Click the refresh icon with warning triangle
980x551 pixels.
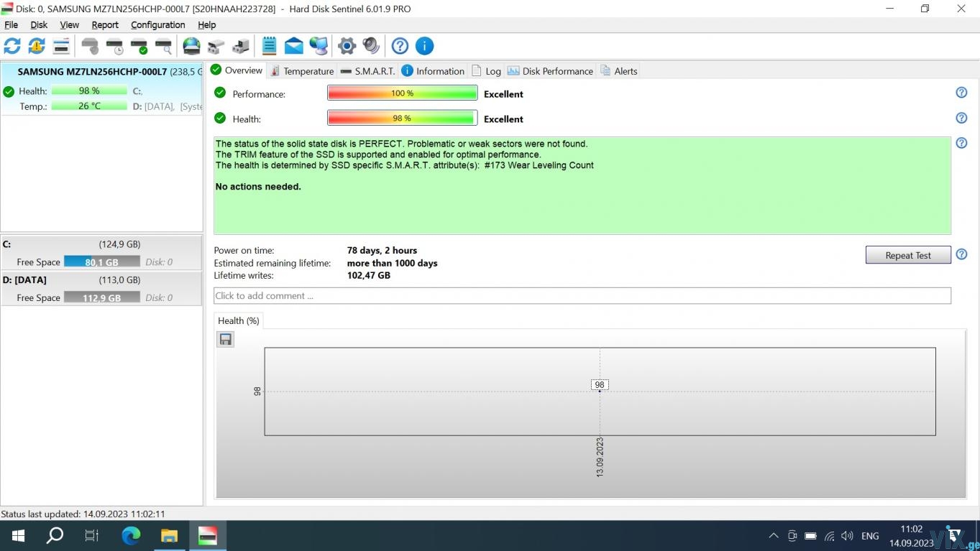click(x=37, y=46)
